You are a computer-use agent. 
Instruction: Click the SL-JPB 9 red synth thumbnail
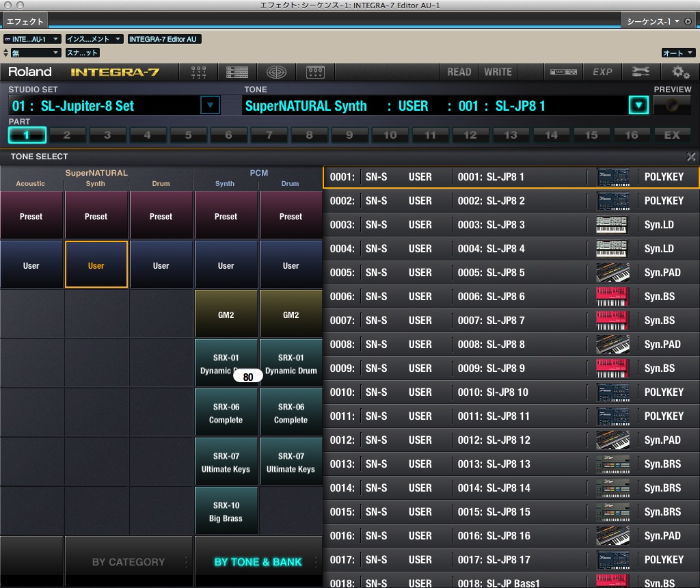[613, 369]
